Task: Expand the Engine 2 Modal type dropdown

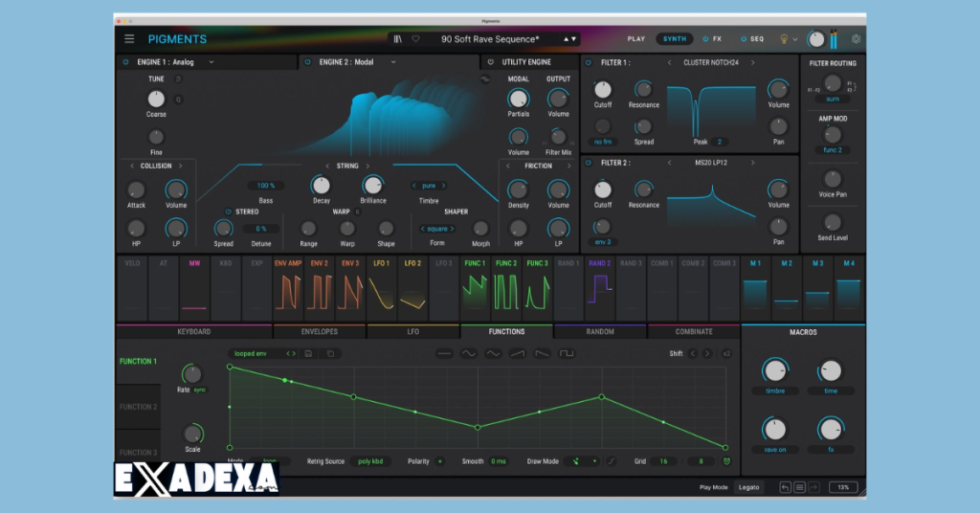Action: [393, 62]
